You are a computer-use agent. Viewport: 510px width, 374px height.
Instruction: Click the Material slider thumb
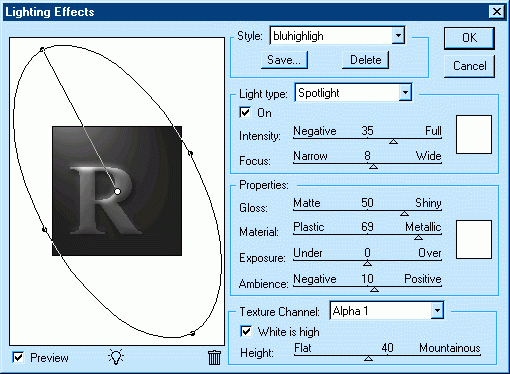tap(418, 238)
